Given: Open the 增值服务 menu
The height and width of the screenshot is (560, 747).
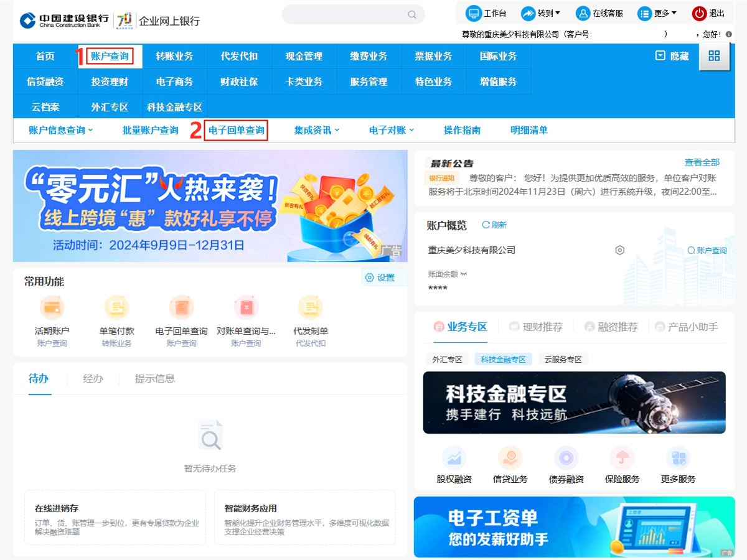Looking at the screenshot, I should coord(499,82).
